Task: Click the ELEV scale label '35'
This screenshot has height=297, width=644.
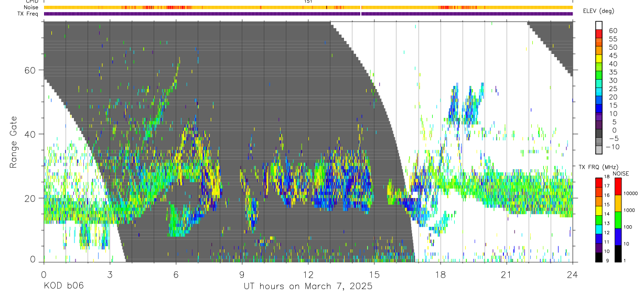Action: point(613,72)
